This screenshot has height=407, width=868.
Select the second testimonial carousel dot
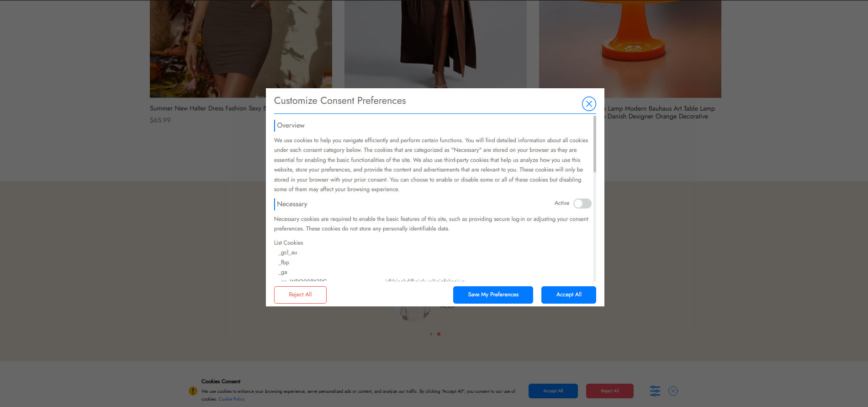439,334
